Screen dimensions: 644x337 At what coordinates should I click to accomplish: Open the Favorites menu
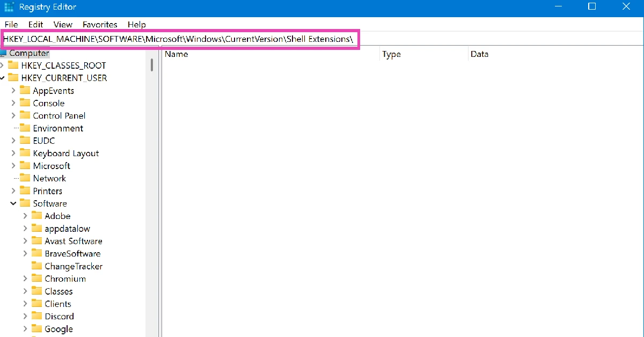tap(100, 24)
